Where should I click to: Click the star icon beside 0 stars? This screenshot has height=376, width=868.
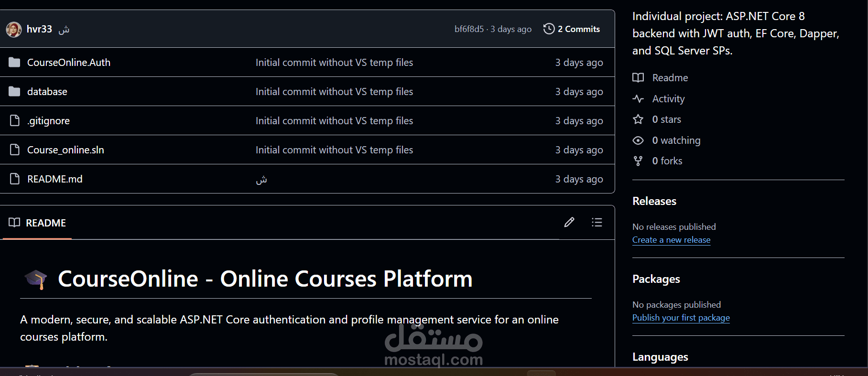tap(638, 119)
